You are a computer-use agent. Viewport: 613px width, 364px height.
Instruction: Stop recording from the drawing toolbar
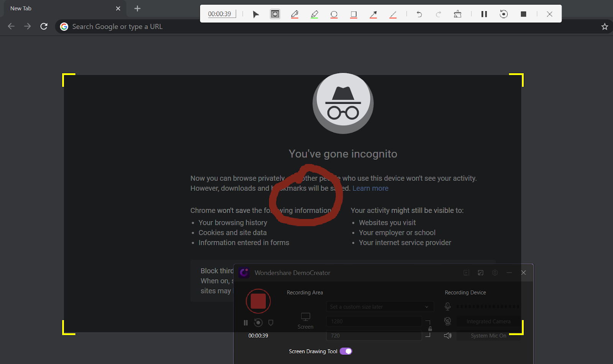(523, 14)
